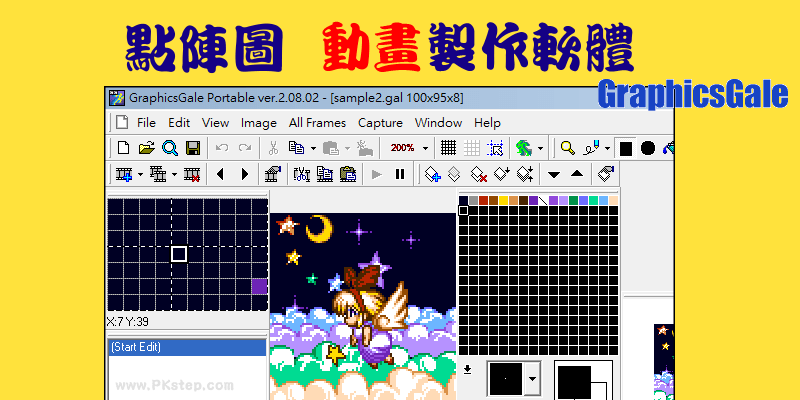The height and width of the screenshot is (400, 800).
Task: Redo the last undone action
Action: click(x=245, y=148)
